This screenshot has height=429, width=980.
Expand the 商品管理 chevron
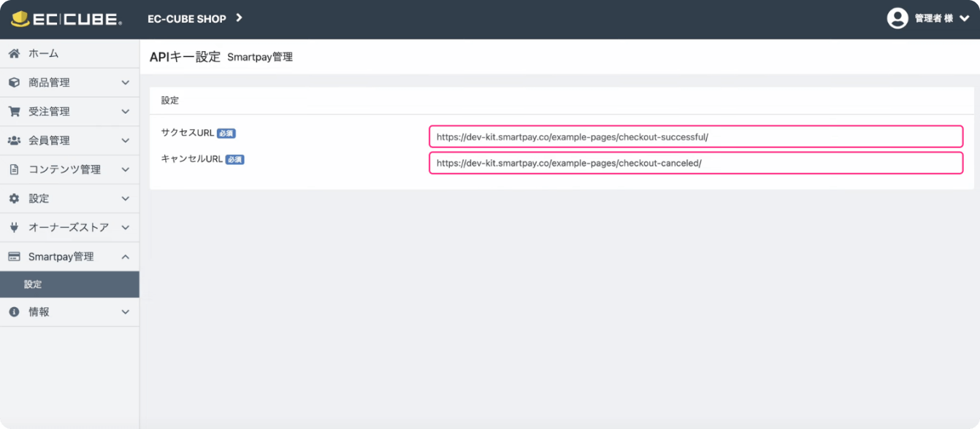(125, 82)
